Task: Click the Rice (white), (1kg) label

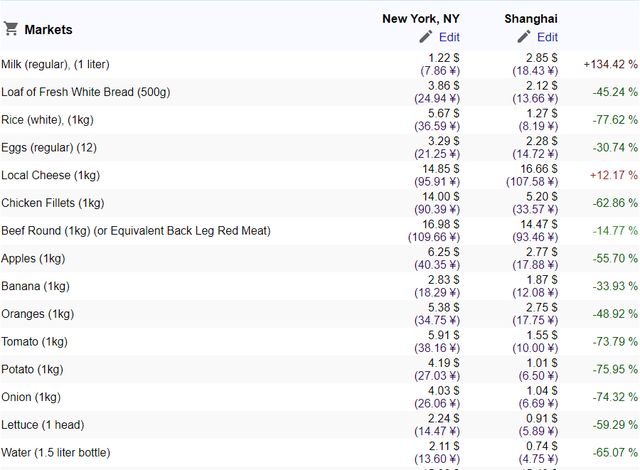Action: click(47, 120)
